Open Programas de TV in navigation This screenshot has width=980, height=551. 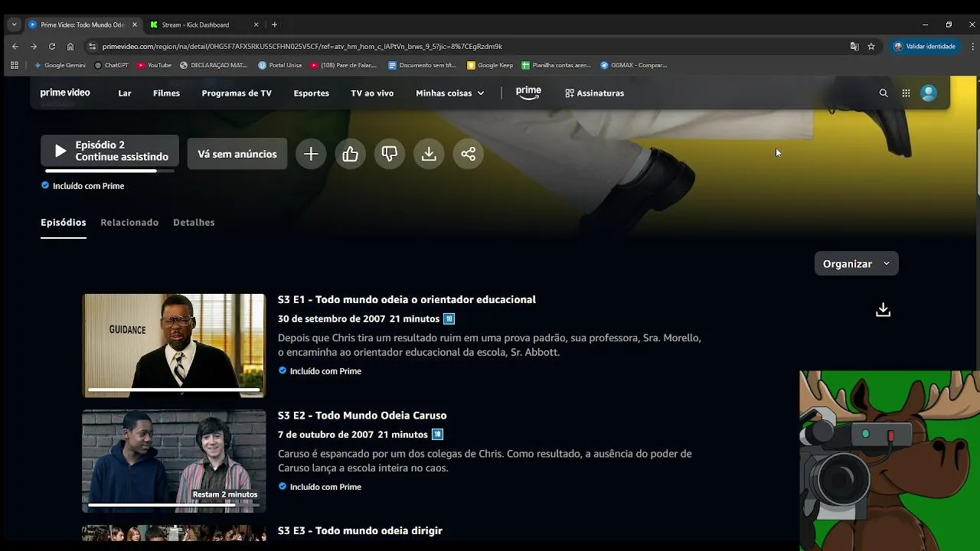point(237,93)
